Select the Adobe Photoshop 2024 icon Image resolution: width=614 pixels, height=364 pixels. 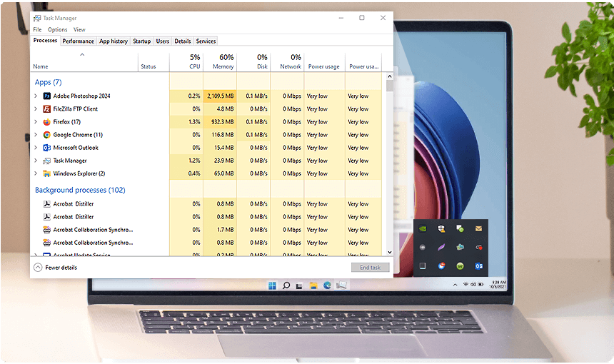pyautogui.click(x=46, y=96)
